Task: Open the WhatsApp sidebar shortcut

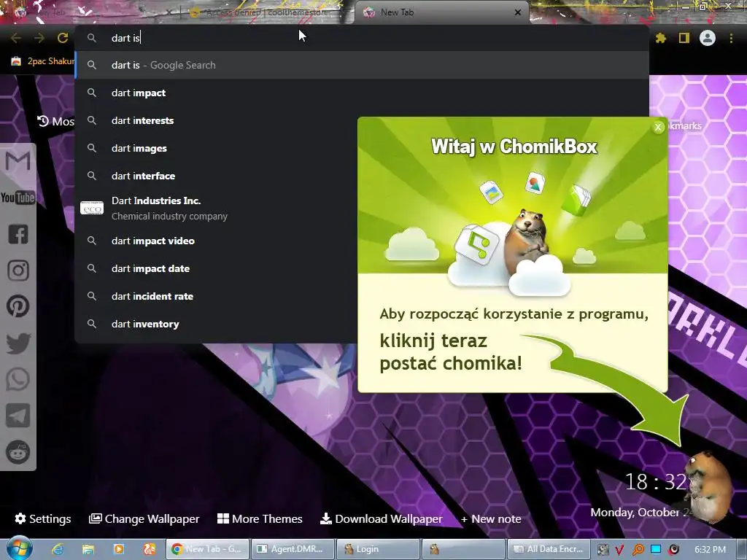Action: coord(18,379)
